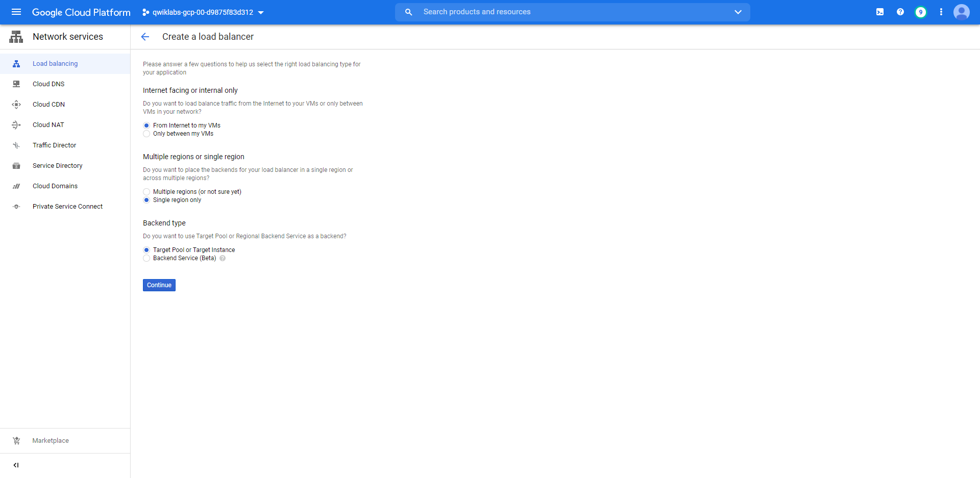Open Cloud DNS menu item
980x478 pixels.
[65, 84]
